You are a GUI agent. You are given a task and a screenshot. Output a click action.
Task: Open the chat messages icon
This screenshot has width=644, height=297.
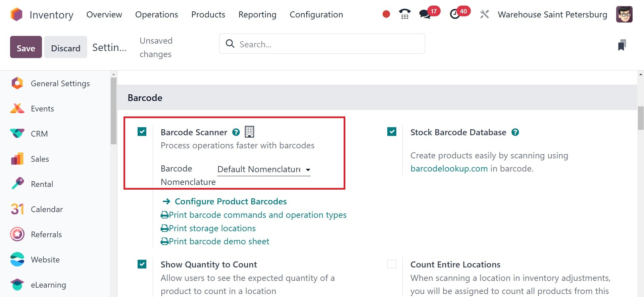425,14
